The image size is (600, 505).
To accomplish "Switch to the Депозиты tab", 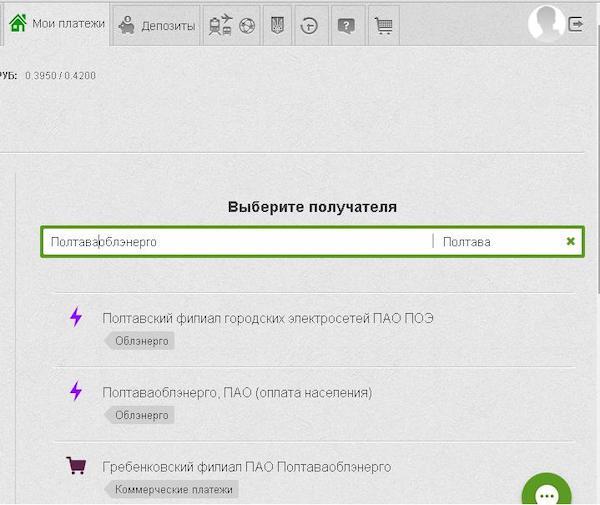I will click(x=156, y=26).
